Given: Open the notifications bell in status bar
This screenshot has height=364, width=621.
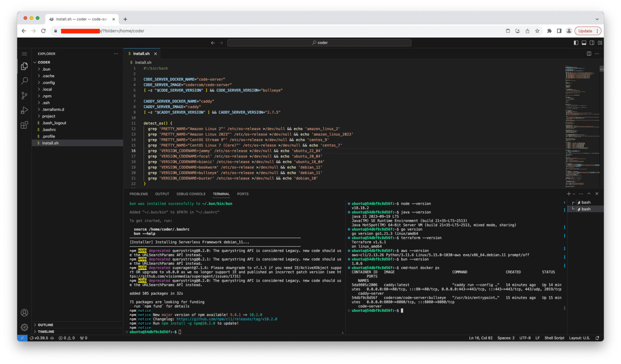Looking at the screenshot, I should [x=597, y=338].
